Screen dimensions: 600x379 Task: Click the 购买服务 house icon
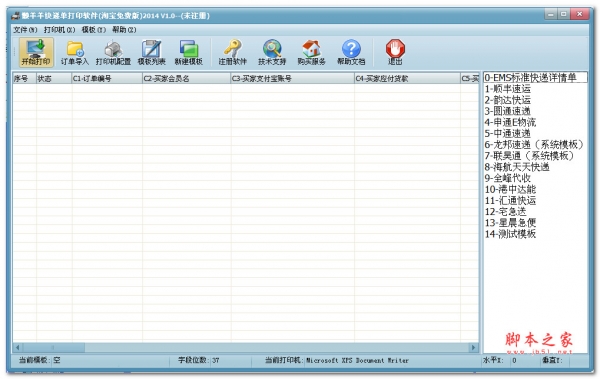[x=311, y=52]
